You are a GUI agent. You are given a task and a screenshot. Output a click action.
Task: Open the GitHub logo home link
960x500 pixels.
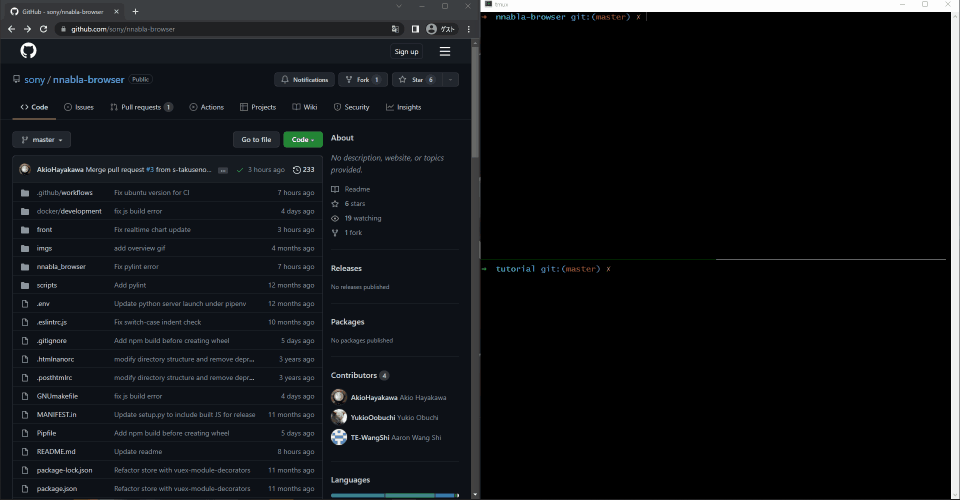tap(28, 51)
